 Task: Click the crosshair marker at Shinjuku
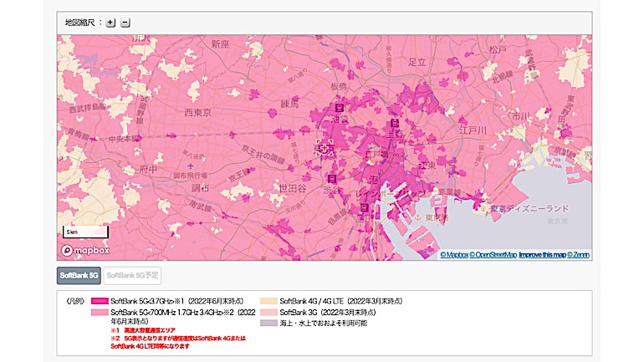[x=325, y=149]
